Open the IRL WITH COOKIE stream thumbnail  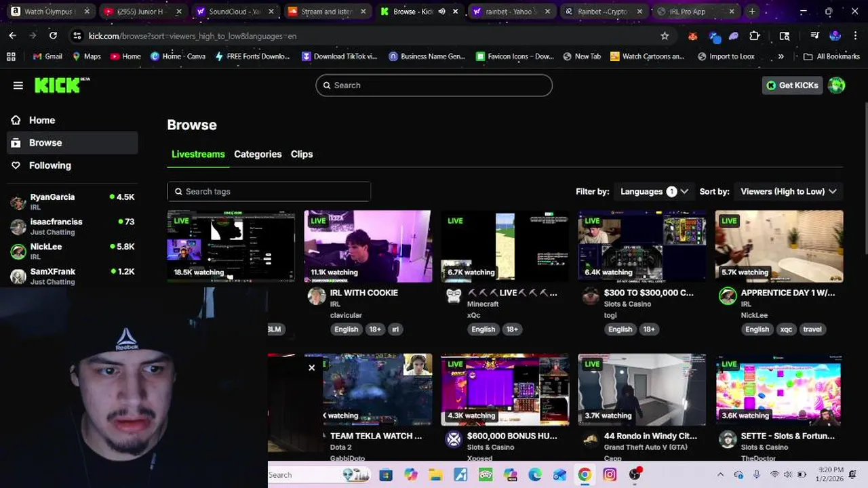tap(368, 246)
